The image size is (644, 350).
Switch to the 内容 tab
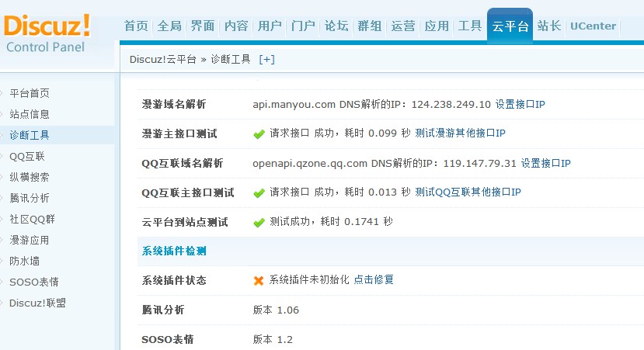(x=236, y=26)
